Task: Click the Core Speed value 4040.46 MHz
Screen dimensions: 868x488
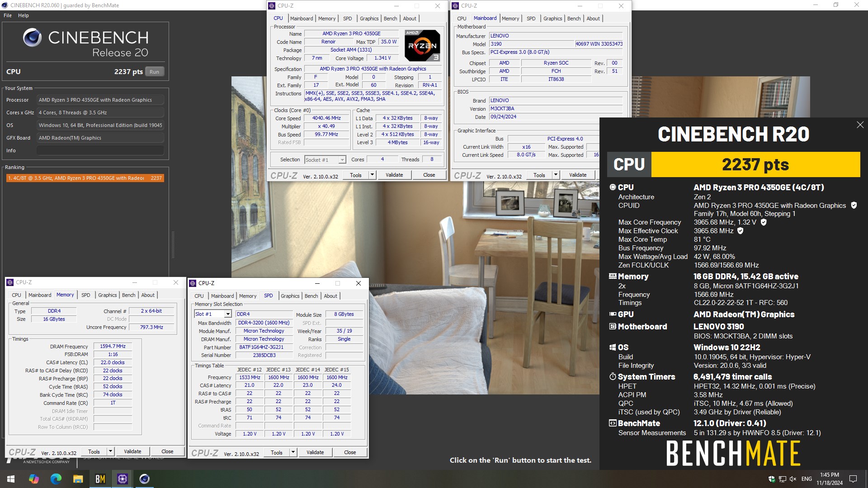Action: 326,118
